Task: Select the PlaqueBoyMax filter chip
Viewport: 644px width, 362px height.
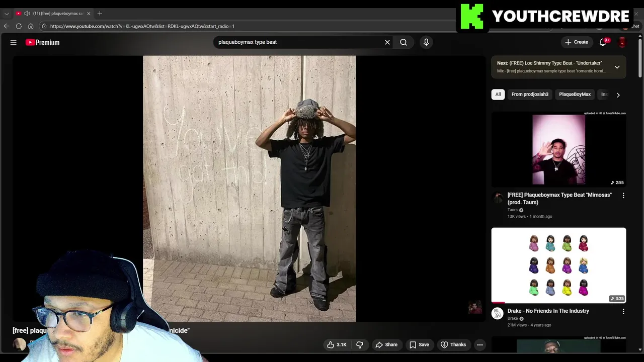Action: point(575,94)
